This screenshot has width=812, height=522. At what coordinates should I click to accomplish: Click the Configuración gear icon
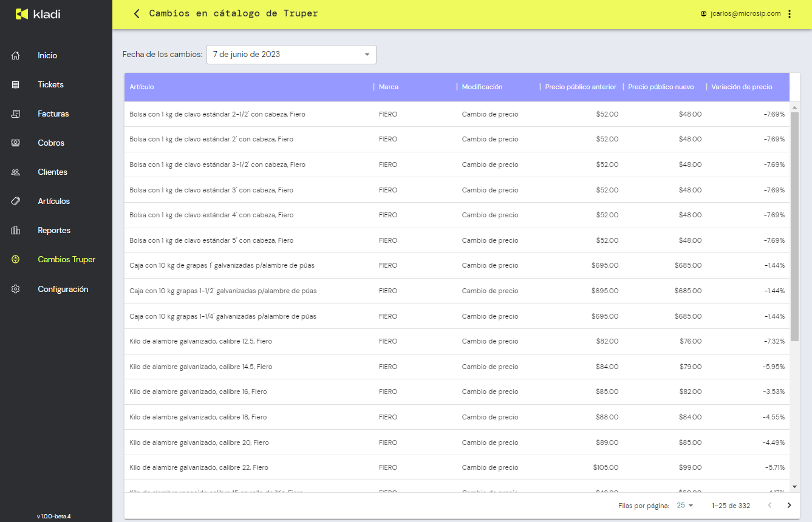click(x=16, y=290)
